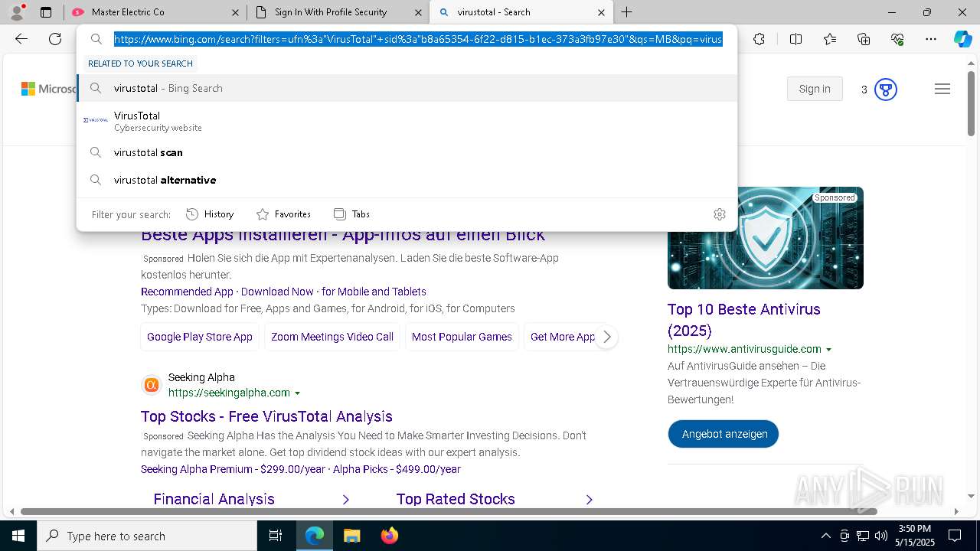Go back to the previous page
The height and width of the screenshot is (551, 980).
pyautogui.click(x=21, y=39)
